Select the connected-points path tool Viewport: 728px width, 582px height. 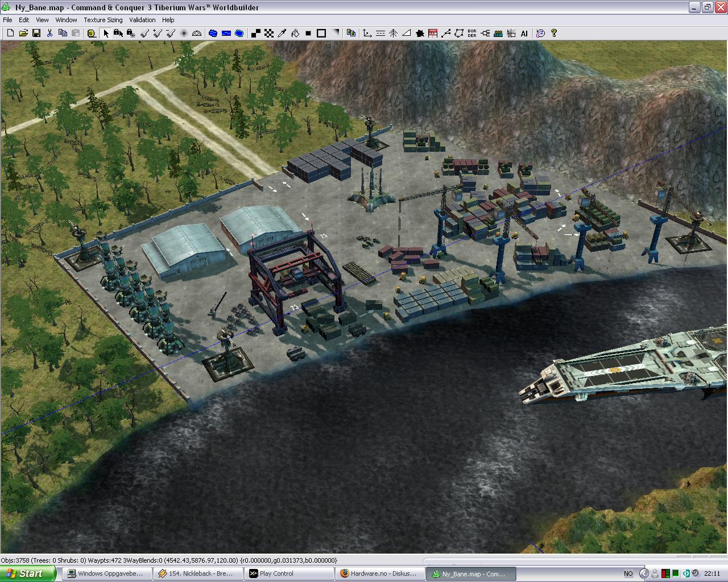(446, 34)
